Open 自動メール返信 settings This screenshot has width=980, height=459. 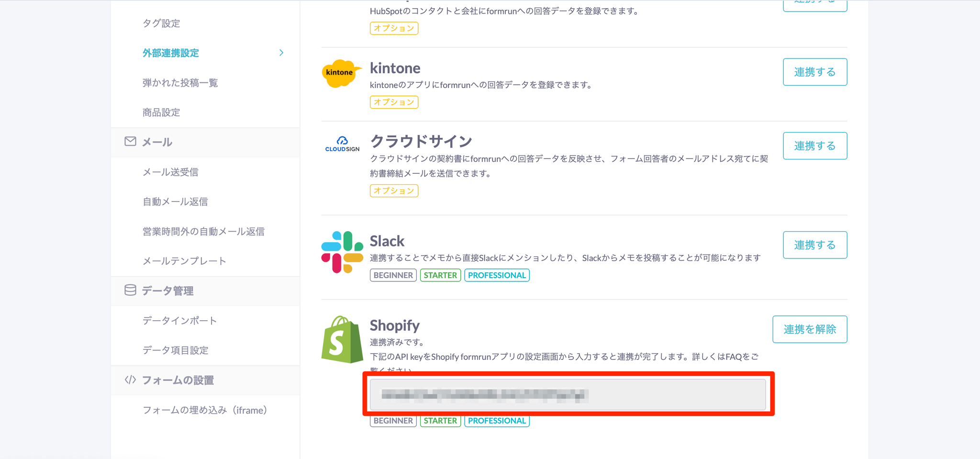click(175, 202)
